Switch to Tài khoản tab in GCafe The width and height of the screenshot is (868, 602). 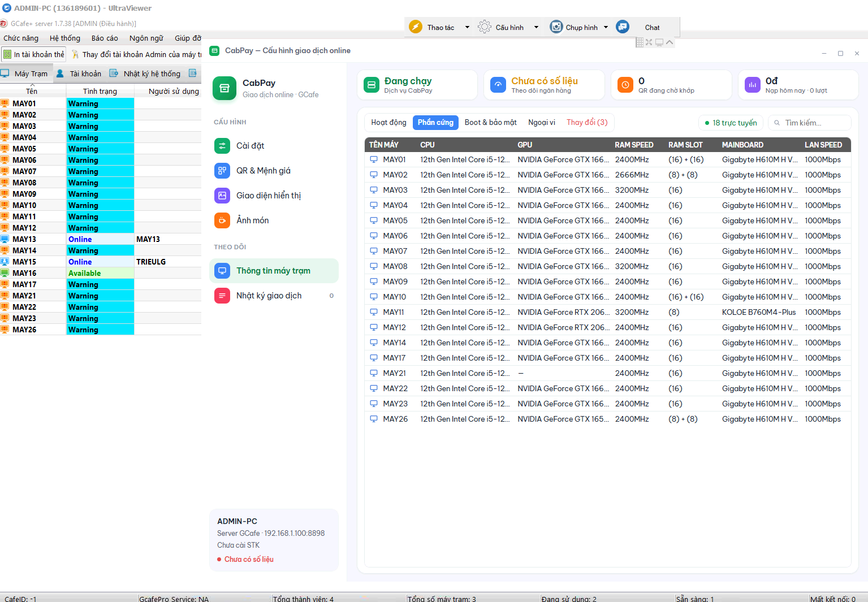click(79, 73)
